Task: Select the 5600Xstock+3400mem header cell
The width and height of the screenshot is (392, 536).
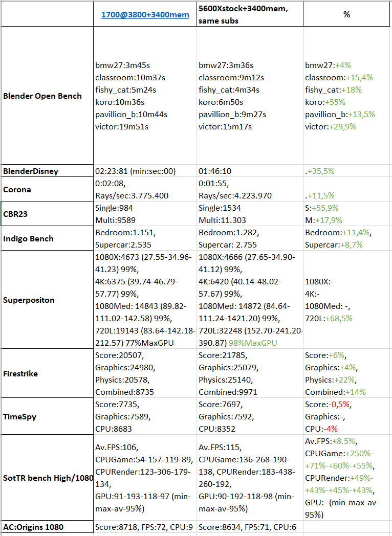Action: pos(250,14)
